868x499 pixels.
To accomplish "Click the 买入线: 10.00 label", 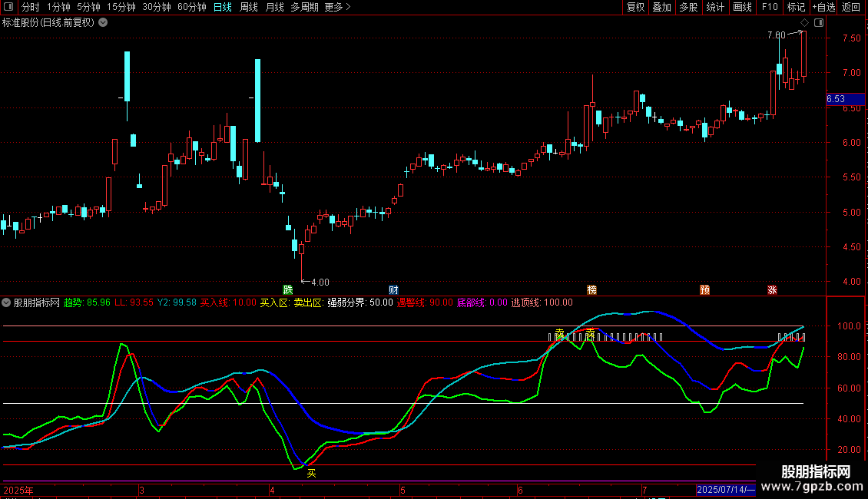I will coord(228,302).
